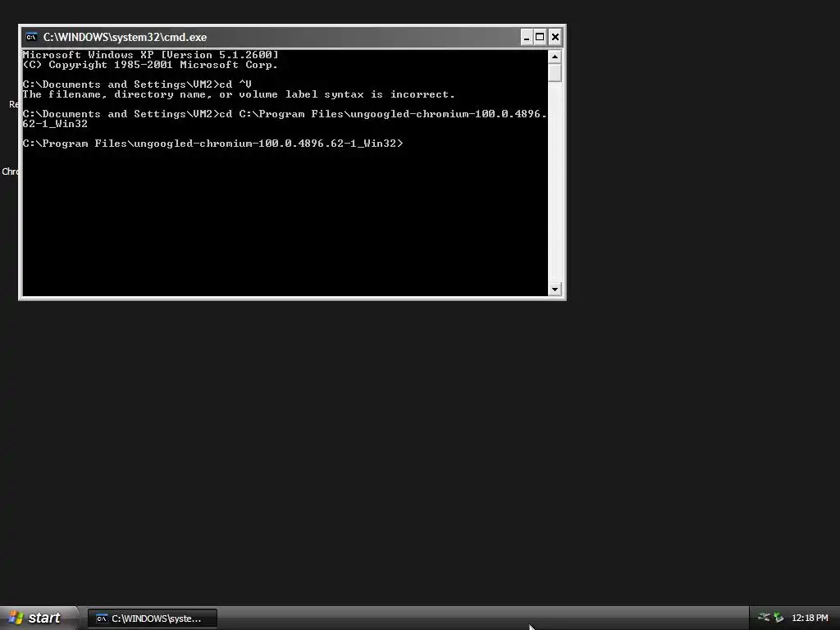
Task: Open the cmd.exe title bar system icon
Action: tap(32, 37)
